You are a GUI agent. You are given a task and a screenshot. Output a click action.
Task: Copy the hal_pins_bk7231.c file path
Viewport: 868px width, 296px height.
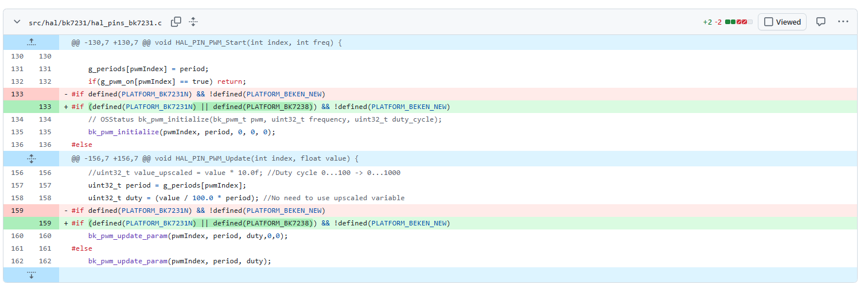click(176, 22)
